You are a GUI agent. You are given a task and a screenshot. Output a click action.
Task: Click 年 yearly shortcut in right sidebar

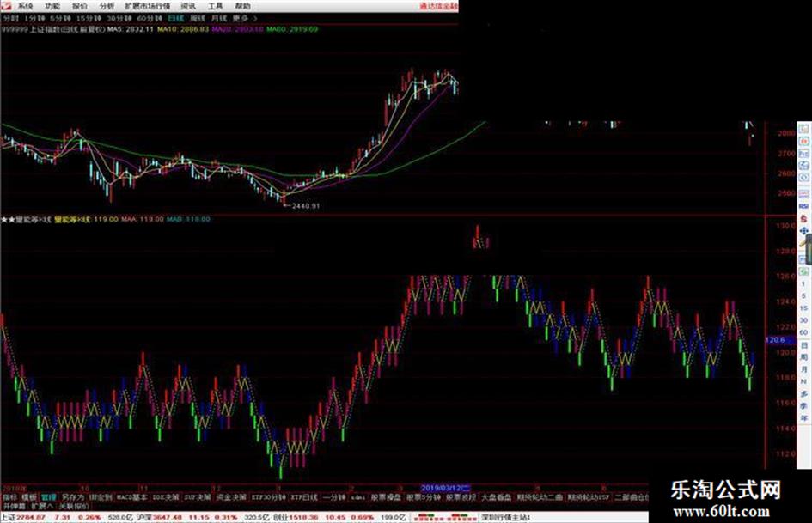803,417
